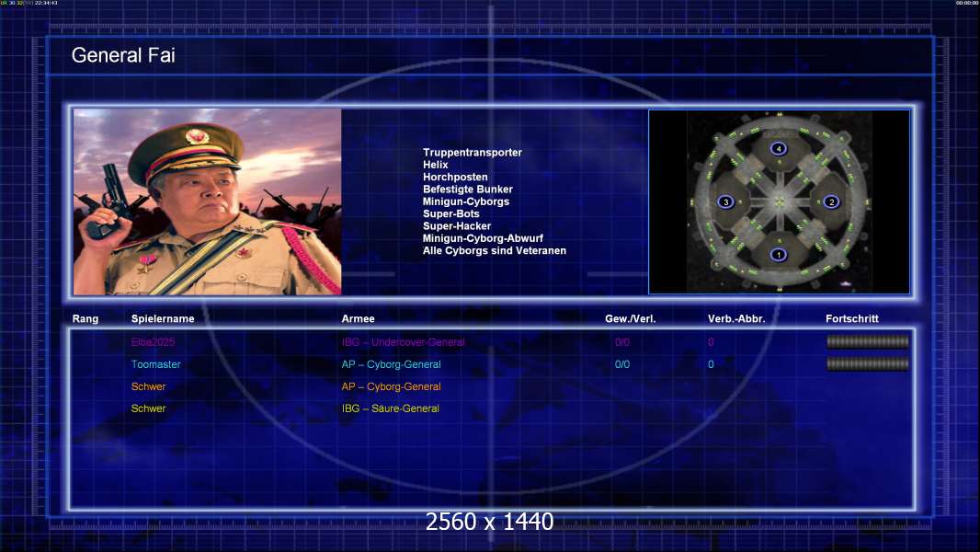Click orange Schwer's 'AP – Cyborg-General' army entry
This screenshot has width=980, height=552.
[392, 386]
